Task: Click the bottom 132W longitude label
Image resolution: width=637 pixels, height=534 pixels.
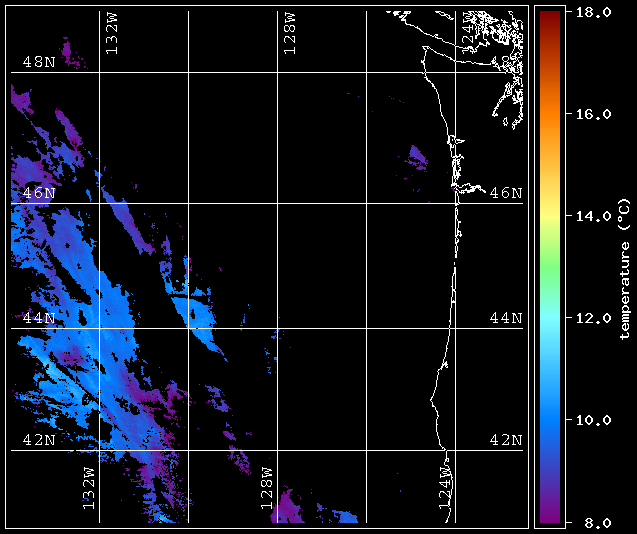Action: pos(89,488)
